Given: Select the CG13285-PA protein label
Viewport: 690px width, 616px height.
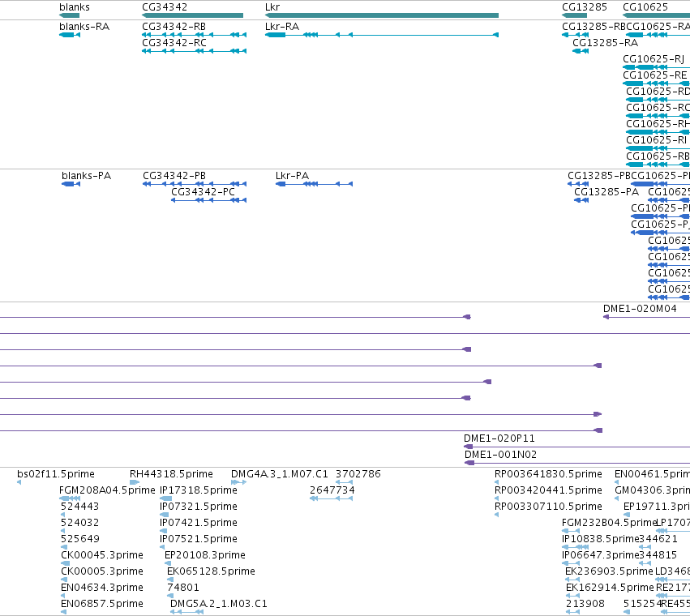Looking at the screenshot, I should click(x=606, y=192).
